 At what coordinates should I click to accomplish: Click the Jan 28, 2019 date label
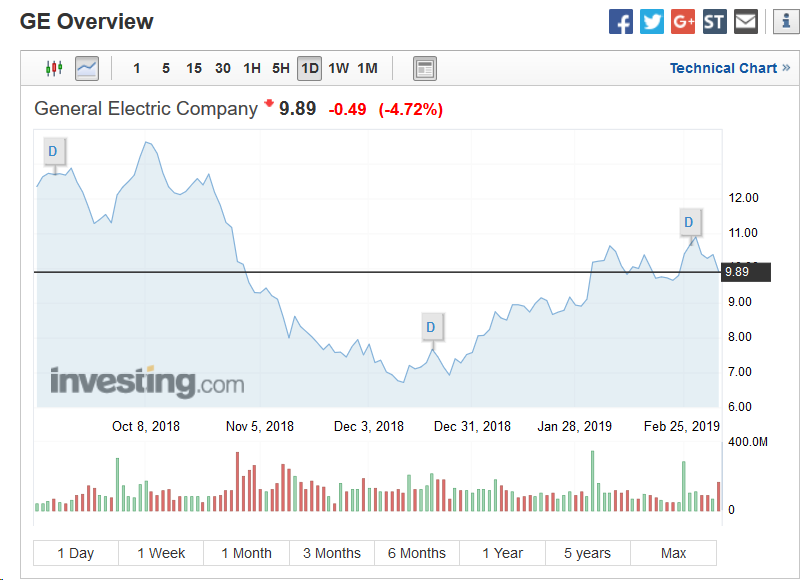(574, 426)
